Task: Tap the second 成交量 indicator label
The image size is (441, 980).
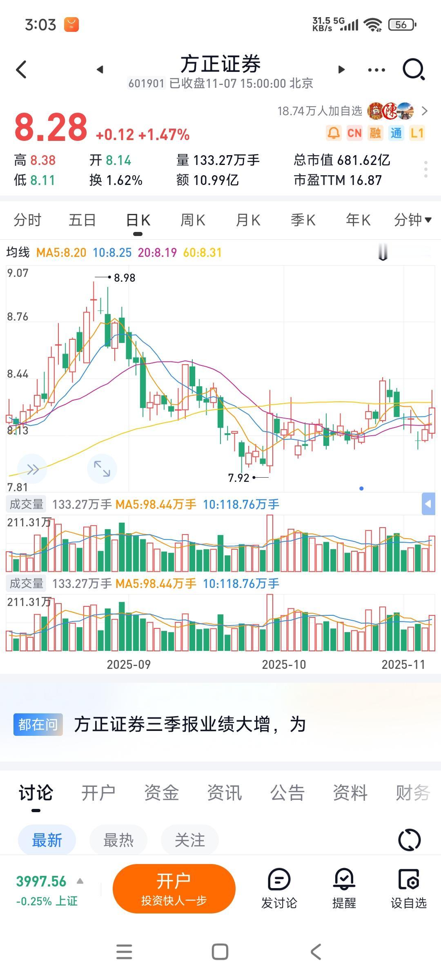Action: coord(27,584)
